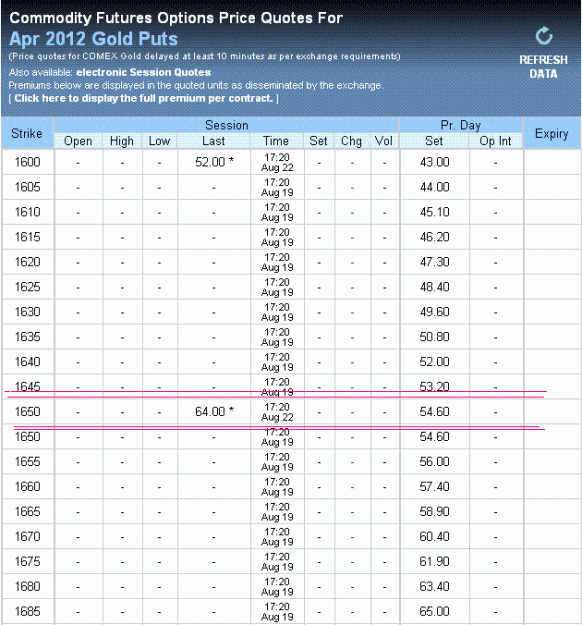Select strike 1685 cell
Viewport: 582px width, 625px height.
tap(28, 611)
